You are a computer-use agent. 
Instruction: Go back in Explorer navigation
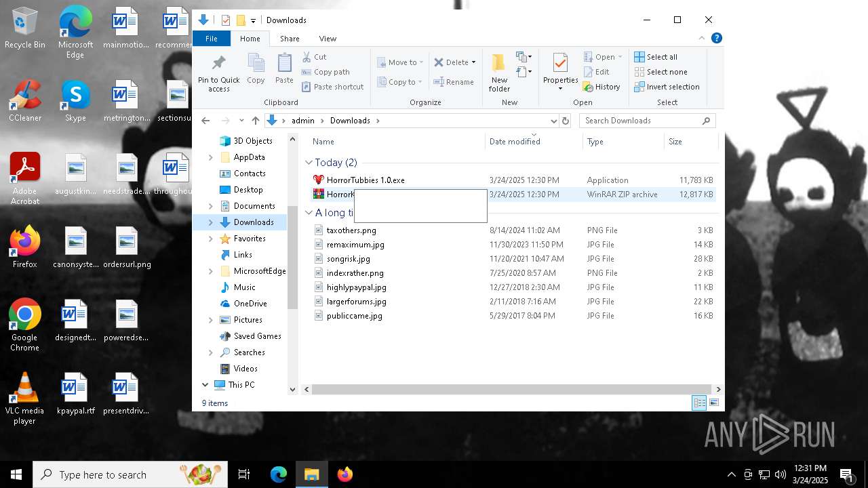tap(205, 121)
